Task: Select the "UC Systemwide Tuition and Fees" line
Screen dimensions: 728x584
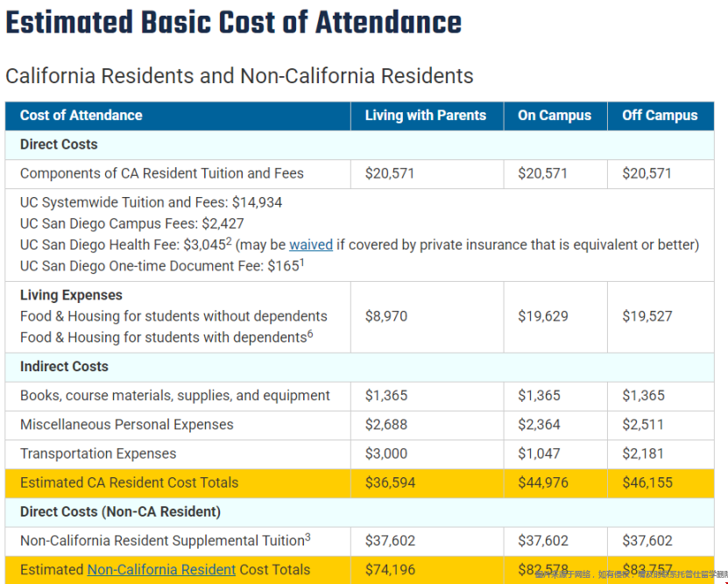Action: [151, 202]
